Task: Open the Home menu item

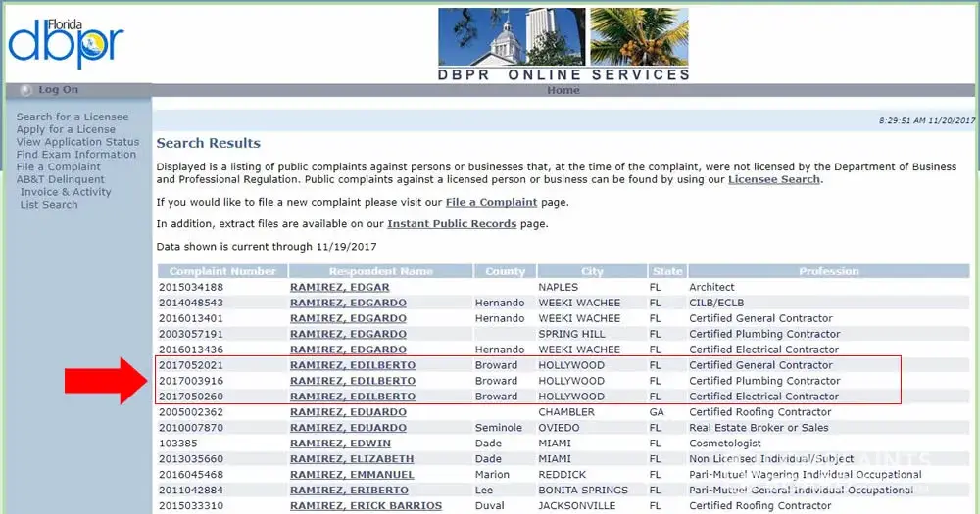Action: click(563, 90)
